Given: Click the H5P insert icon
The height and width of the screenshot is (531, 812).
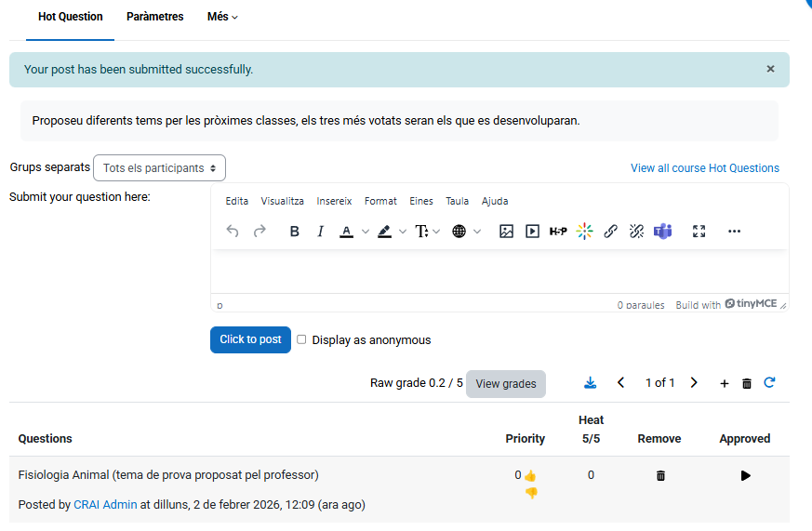Looking at the screenshot, I should 558,232.
